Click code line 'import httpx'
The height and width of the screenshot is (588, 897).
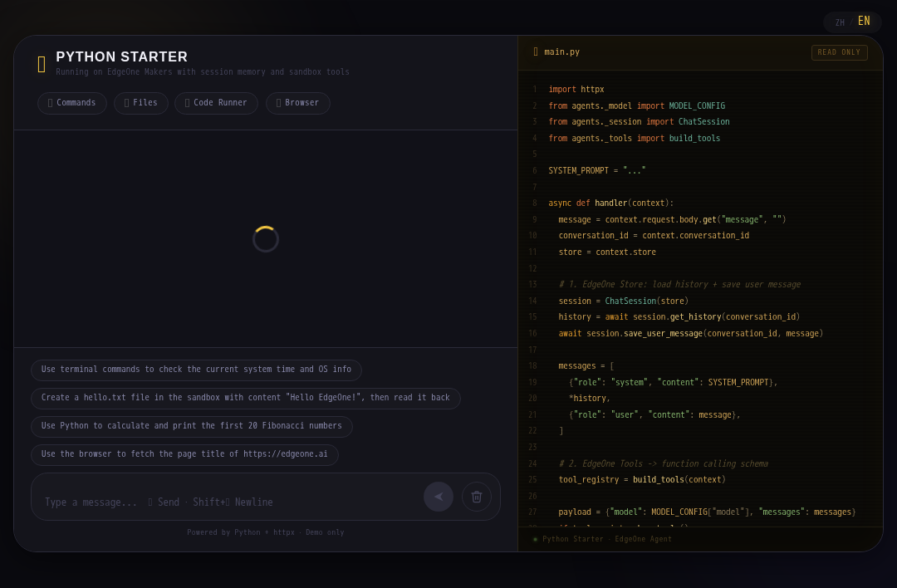[576, 89]
